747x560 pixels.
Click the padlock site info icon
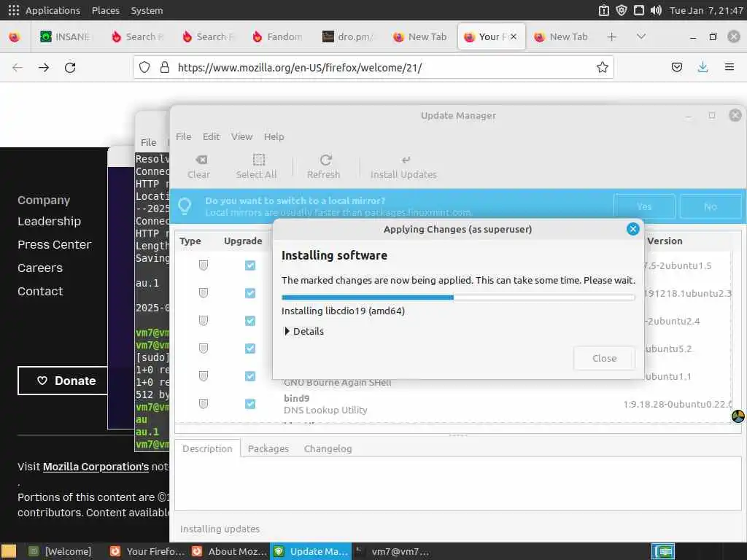pyautogui.click(x=165, y=68)
